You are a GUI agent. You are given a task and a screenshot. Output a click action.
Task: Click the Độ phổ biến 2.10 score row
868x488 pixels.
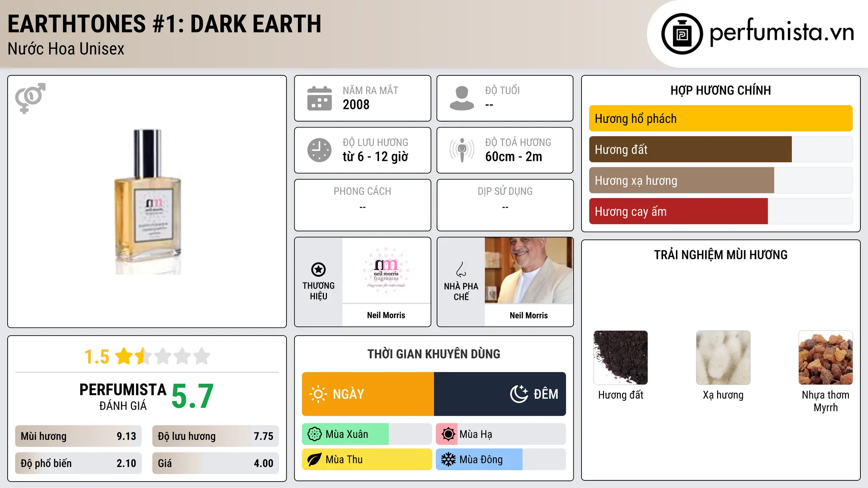pos(78,463)
